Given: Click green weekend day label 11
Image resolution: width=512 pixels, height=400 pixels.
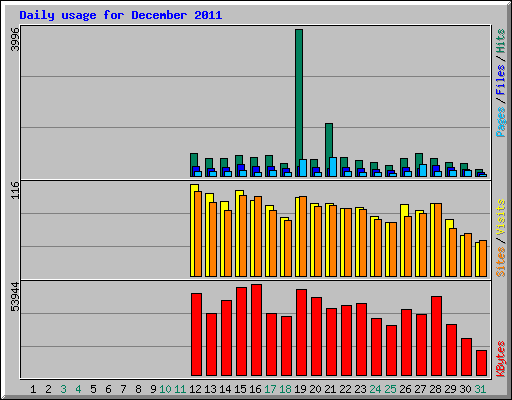Looking at the screenshot, I should click(x=180, y=389).
